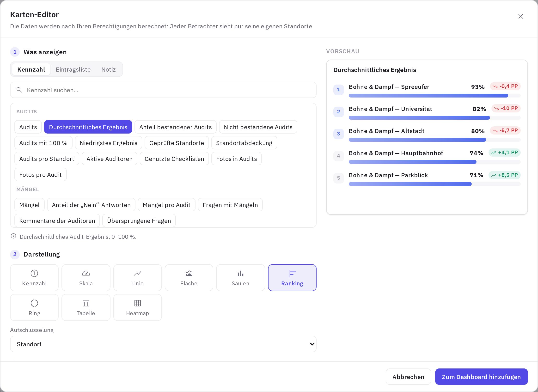Select the Audits metric chip
This screenshot has width=538, height=392.
click(x=28, y=127)
